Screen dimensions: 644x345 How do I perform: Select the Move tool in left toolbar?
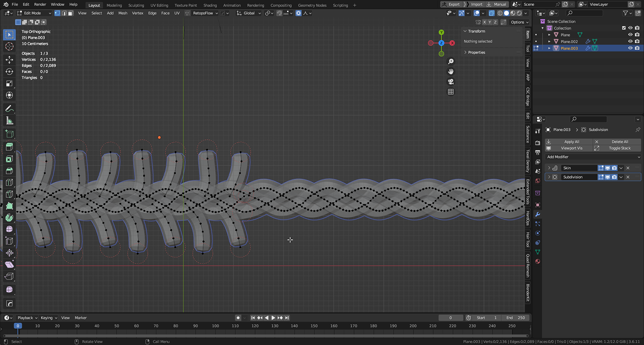[9, 60]
